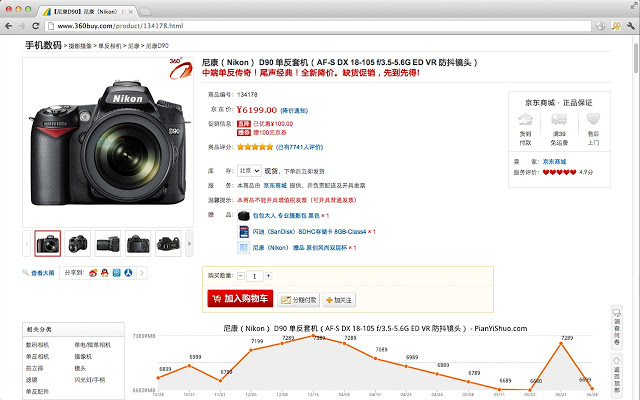Click the 尼康D90 breadcrumb item
Viewport: 640px width, 400px height.
(157, 46)
